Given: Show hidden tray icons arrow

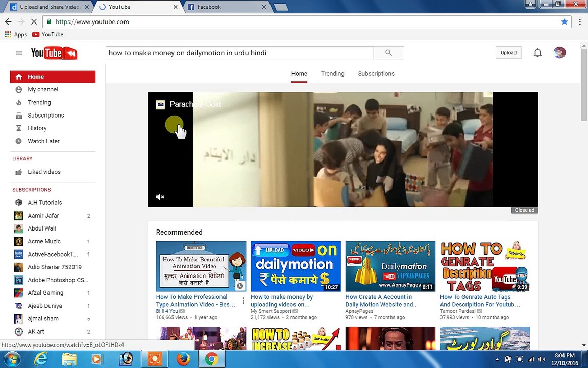Looking at the screenshot, I should coord(497,359).
